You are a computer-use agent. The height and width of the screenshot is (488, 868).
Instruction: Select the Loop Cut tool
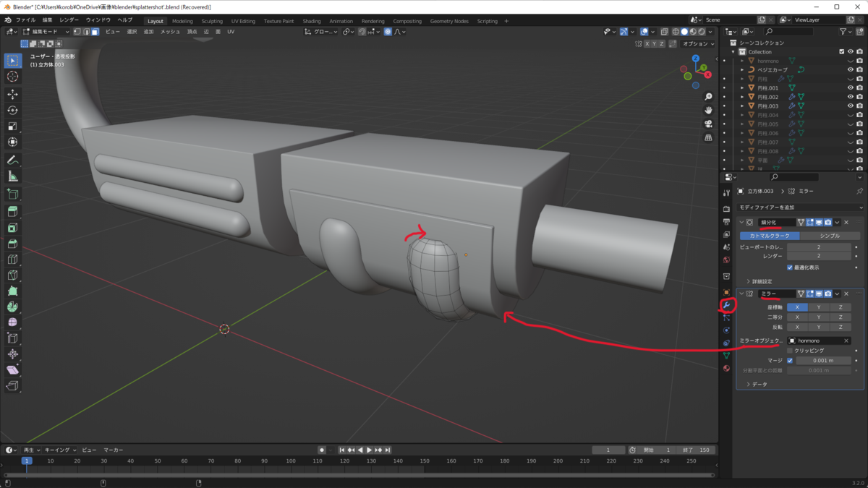coord(12,260)
